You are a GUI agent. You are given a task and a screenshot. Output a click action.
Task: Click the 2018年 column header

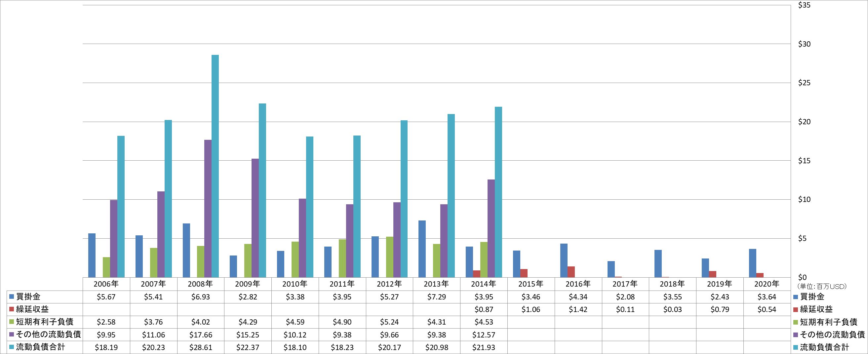click(x=672, y=284)
